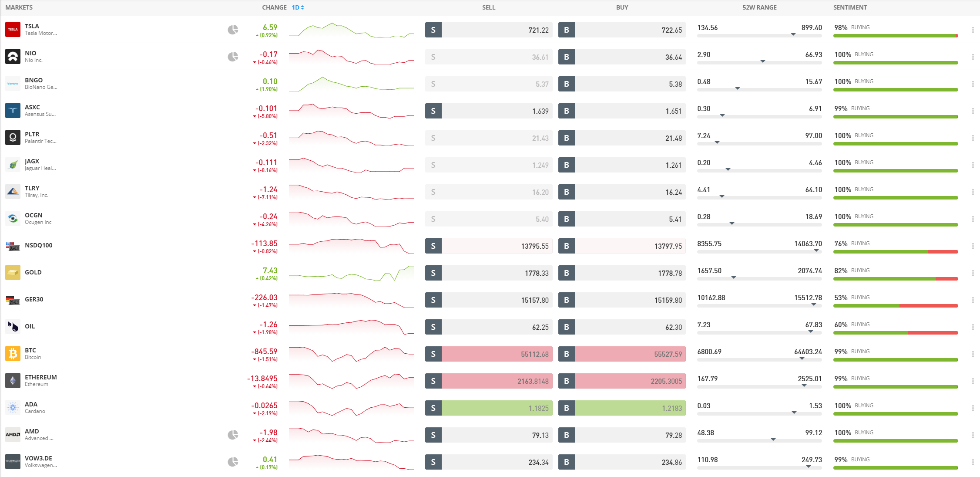Click the TSLA Tesla Motors logo icon
Image resolution: width=980 pixels, height=477 pixels.
(13, 29)
